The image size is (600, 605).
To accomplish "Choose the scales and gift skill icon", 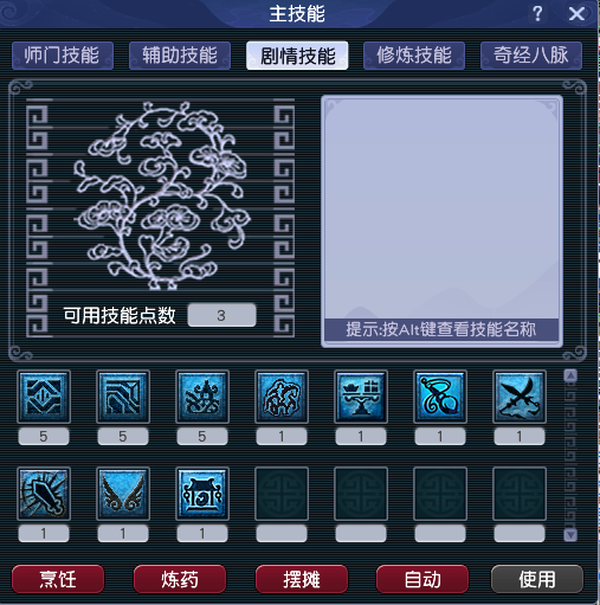I will pos(361,397).
